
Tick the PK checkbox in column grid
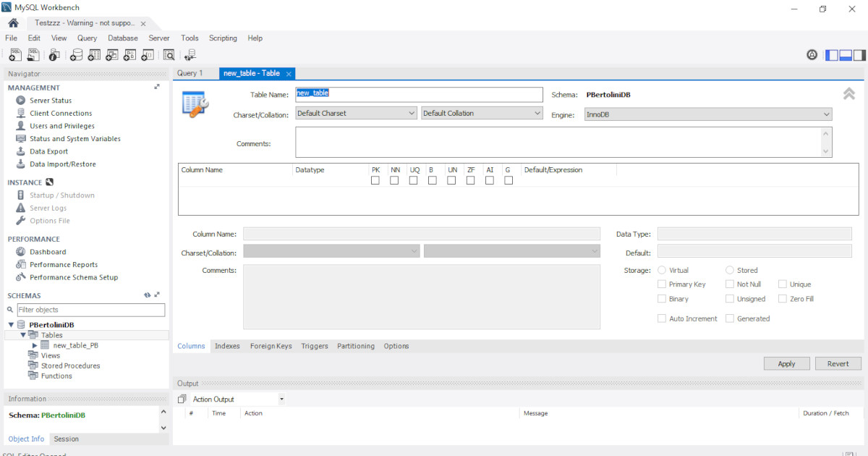tap(375, 181)
